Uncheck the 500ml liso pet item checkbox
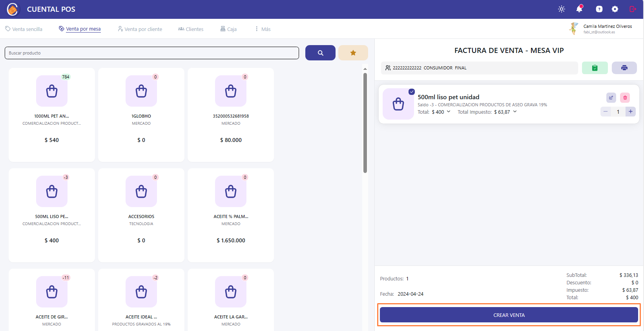Screen dimensions: 644x331 coord(412,92)
